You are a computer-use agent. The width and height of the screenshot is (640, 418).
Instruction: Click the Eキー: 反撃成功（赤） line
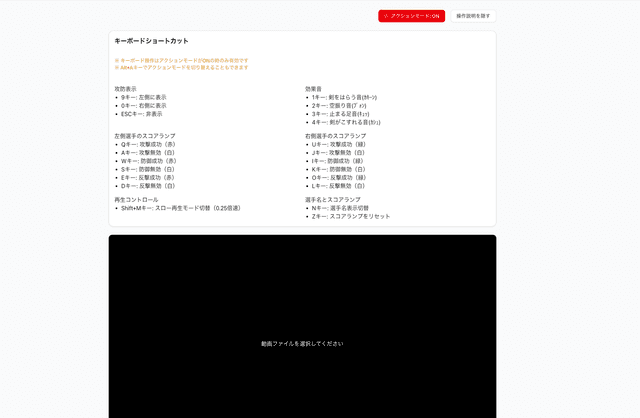pos(148,178)
